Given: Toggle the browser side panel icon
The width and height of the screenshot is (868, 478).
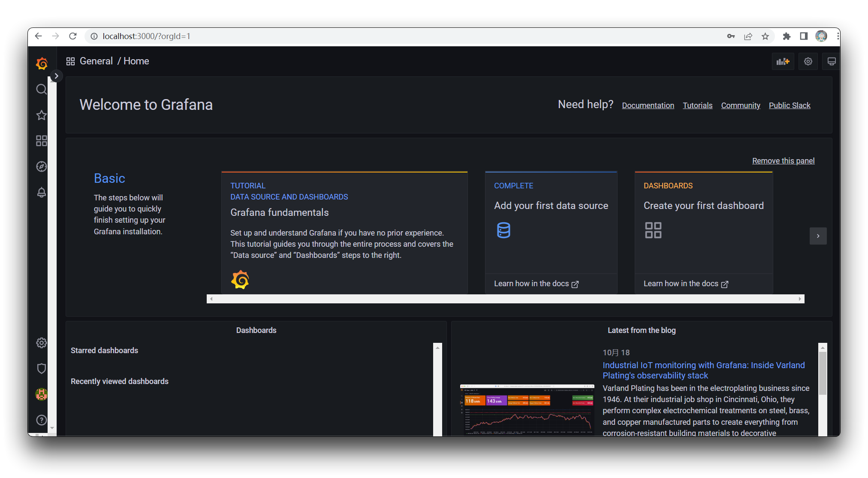Looking at the screenshot, I should pos(804,36).
